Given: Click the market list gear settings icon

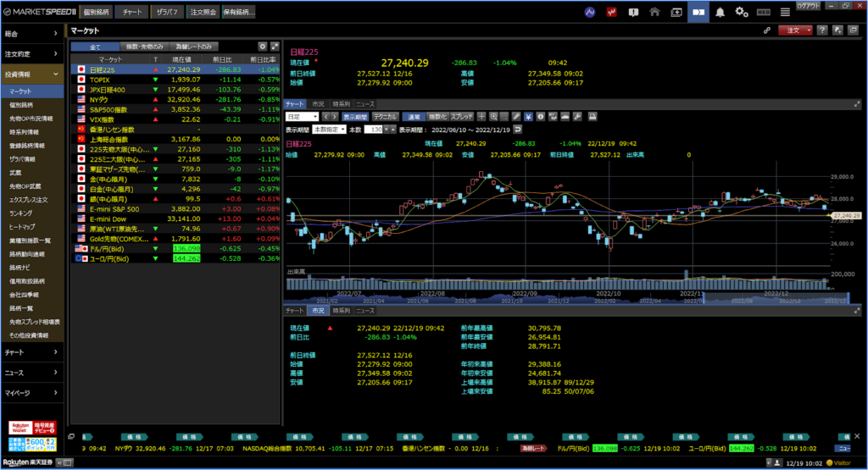Looking at the screenshot, I should 263,47.
